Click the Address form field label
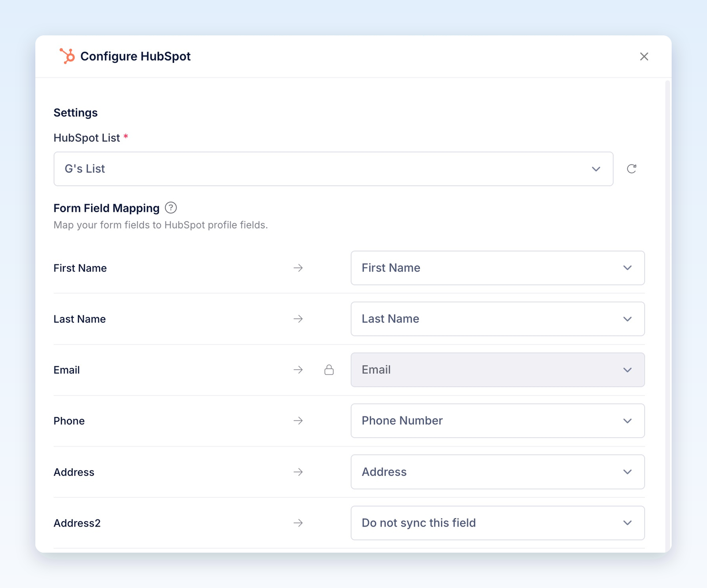The image size is (707, 588). 74,472
